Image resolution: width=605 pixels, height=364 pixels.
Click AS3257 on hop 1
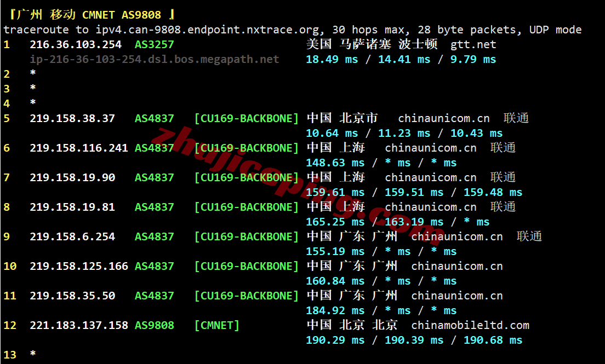155,45
